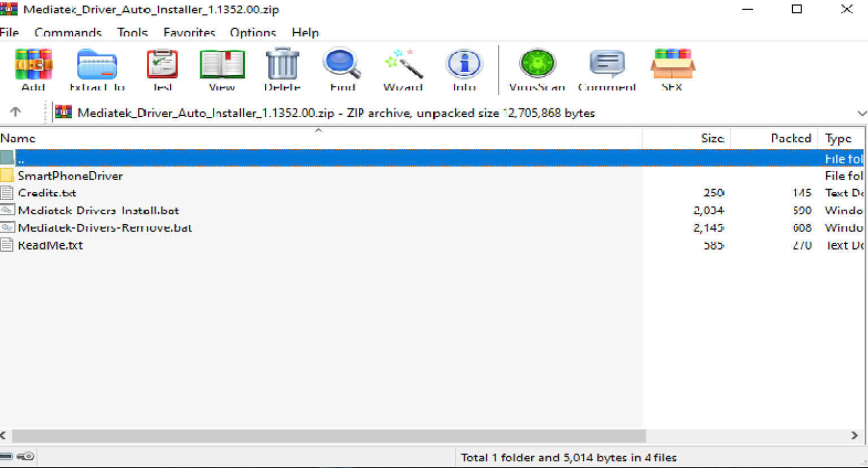Click the Delete icon

[282, 65]
